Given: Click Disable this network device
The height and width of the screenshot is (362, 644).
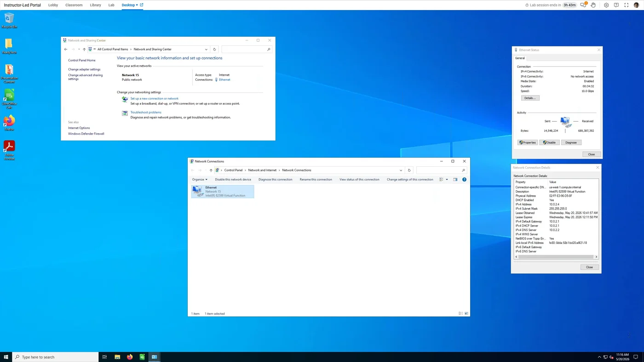Looking at the screenshot, I should click(233, 180).
